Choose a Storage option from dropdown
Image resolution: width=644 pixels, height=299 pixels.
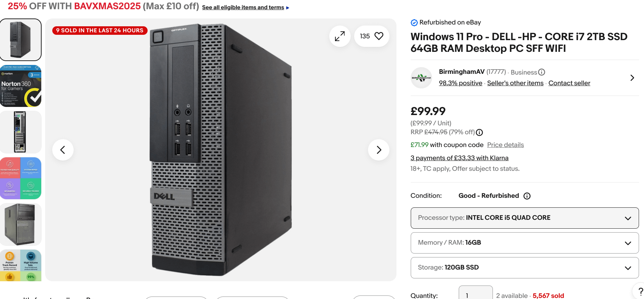(525, 268)
